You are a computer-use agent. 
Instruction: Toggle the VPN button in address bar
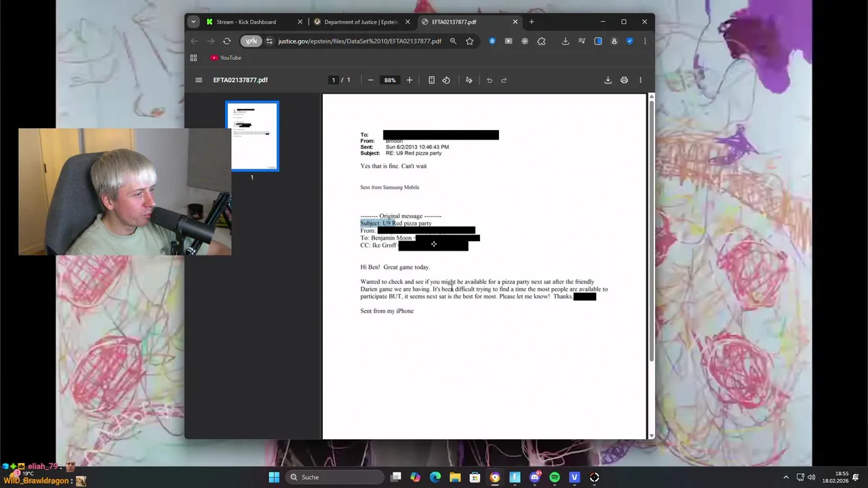251,41
